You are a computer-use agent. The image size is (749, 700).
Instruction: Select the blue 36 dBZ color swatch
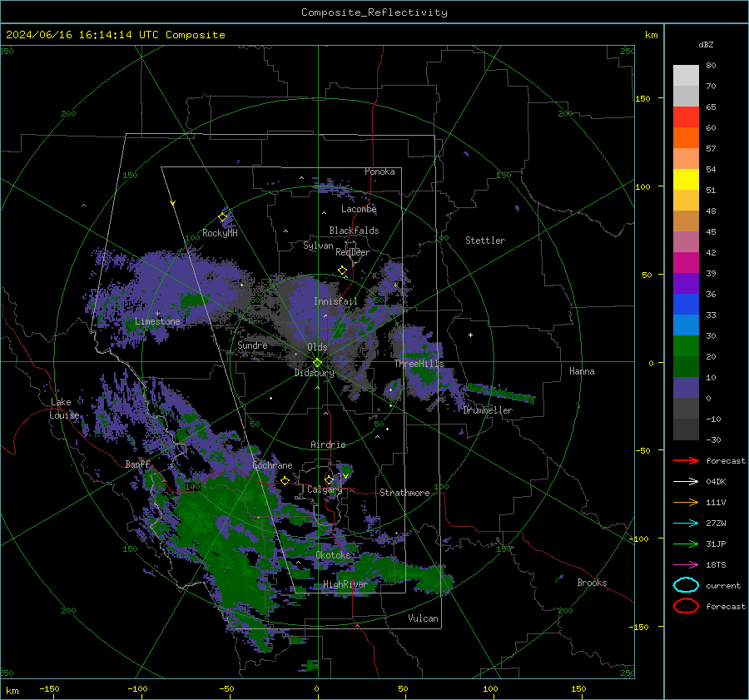pyautogui.click(x=686, y=304)
